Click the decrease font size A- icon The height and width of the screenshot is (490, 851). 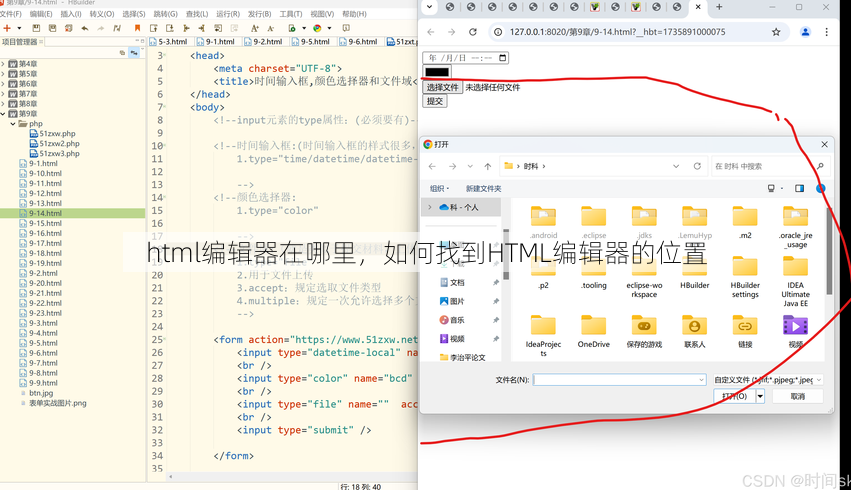point(271,28)
